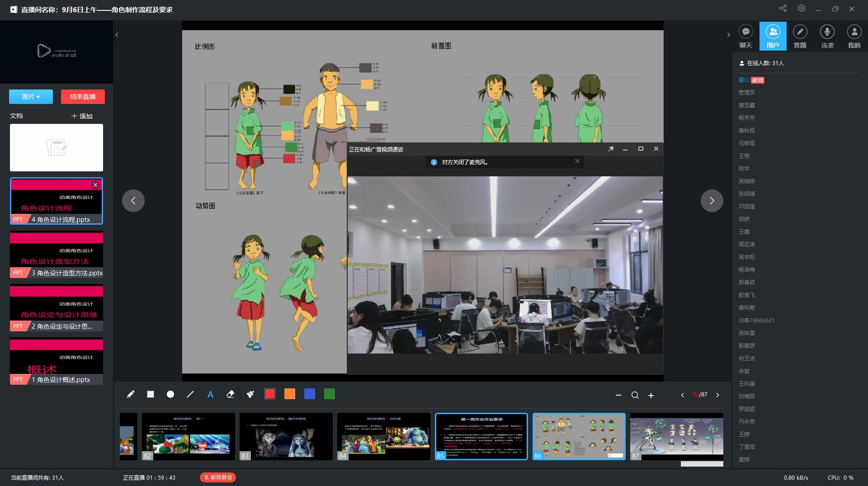Open the 图片 dropdown button
Image resolution: width=868 pixels, height=486 pixels.
pyautogui.click(x=31, y=97)
